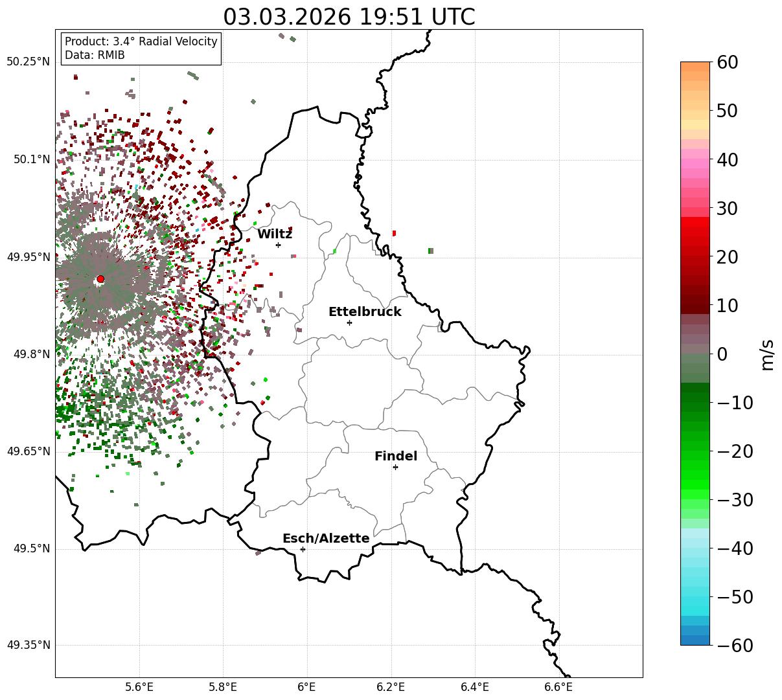
Task: Click the dark blue bottom colorbar segment
Action: point(695,640)
